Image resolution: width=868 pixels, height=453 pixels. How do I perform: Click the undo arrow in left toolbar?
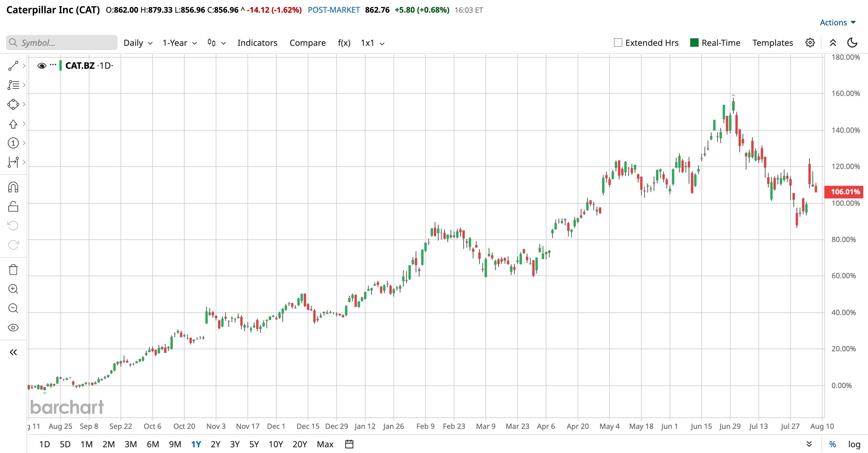pos(13,226)
